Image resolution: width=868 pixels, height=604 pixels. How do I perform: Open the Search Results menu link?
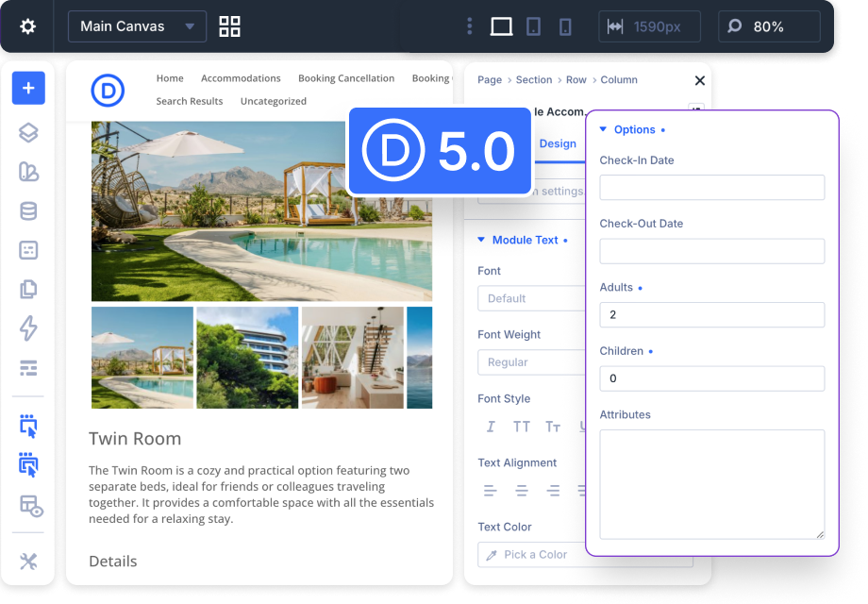pyautogui.click(x=190, y=101)
